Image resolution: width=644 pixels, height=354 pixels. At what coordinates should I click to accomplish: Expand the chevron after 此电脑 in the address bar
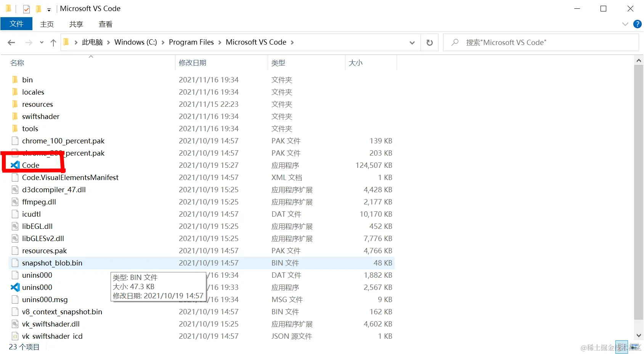(109, 42)
